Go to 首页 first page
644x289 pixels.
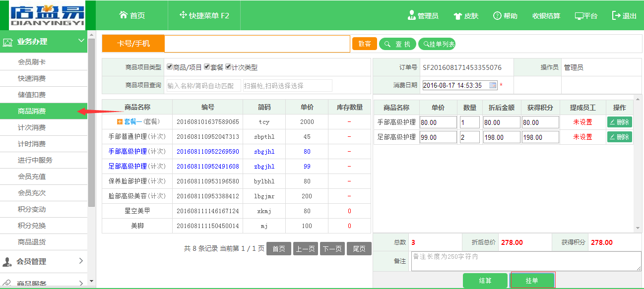click(279, 249)
